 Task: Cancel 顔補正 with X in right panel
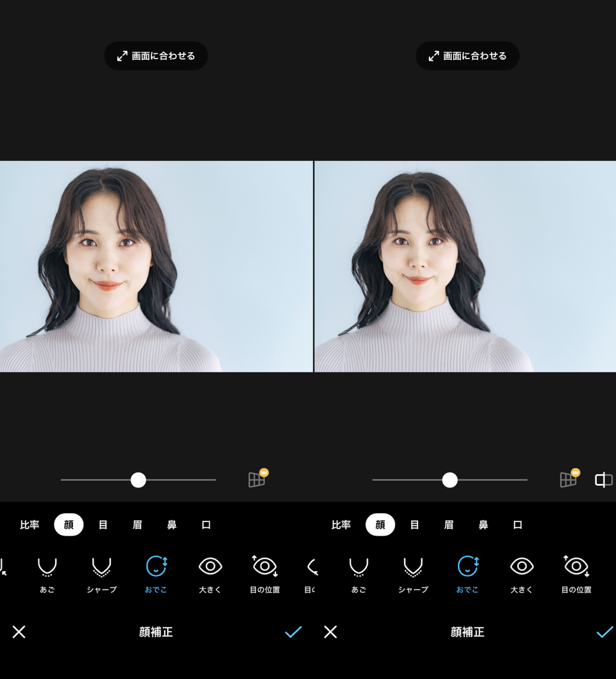pyautogui.click(x=331, y=632)
